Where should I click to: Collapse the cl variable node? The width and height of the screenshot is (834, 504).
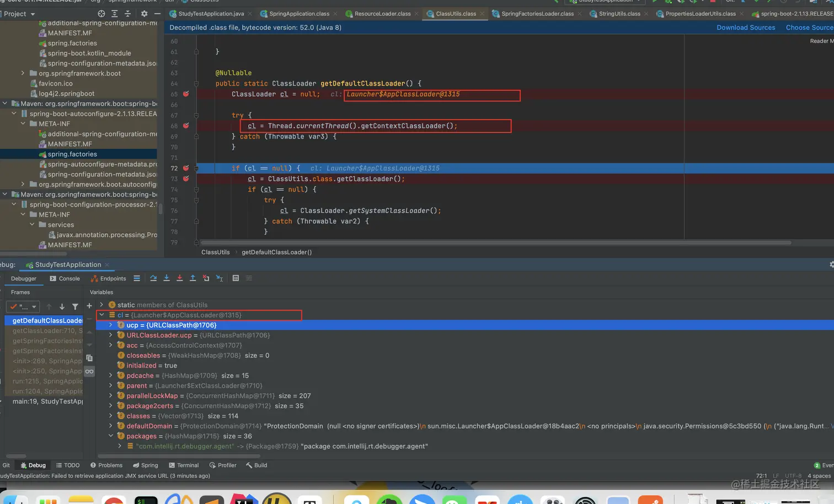tap(101, 315)
